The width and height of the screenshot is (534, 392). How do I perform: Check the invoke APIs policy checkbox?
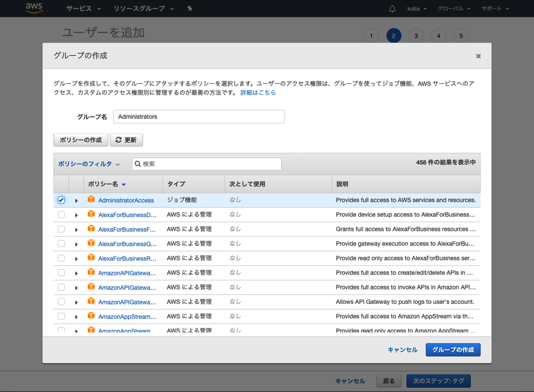(61, 287)
